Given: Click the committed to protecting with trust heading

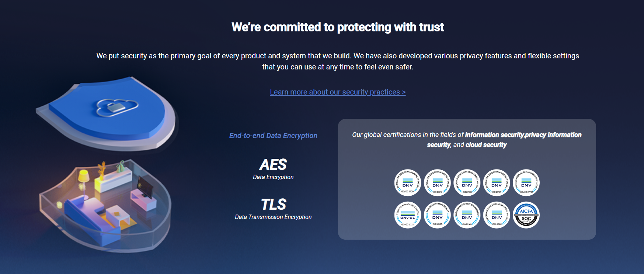Looking at the screenshot, I should tap(338, 27).
